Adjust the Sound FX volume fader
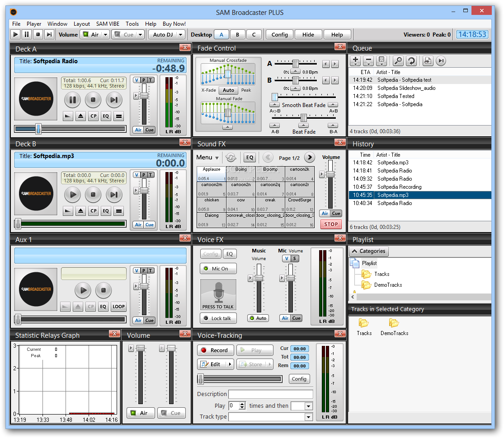Viewport: 504px width, 438px height. [x=330, y=174]
